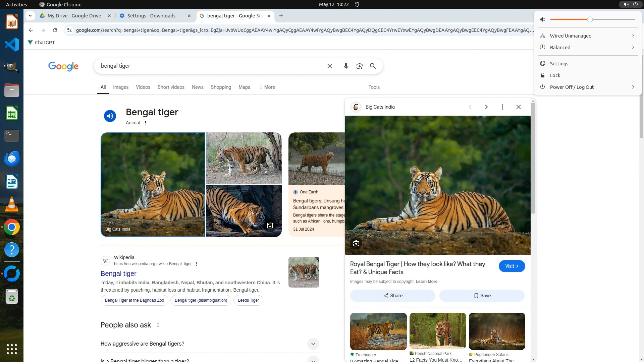Switch to the Settings - Downloads browser tab
Image resolution: width=644 pixels, height=362 pixels.
click(151, 16)
